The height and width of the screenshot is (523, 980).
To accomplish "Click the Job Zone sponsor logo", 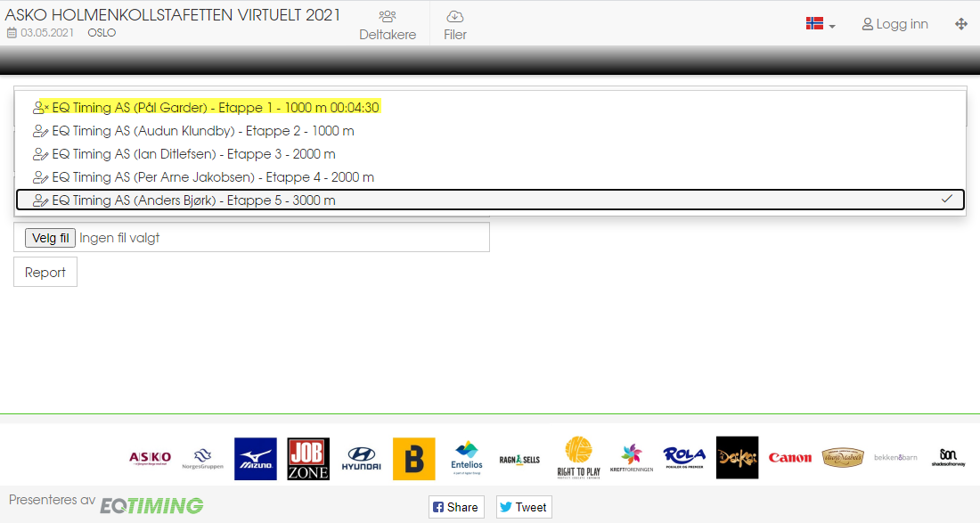I will pos(308,459).
